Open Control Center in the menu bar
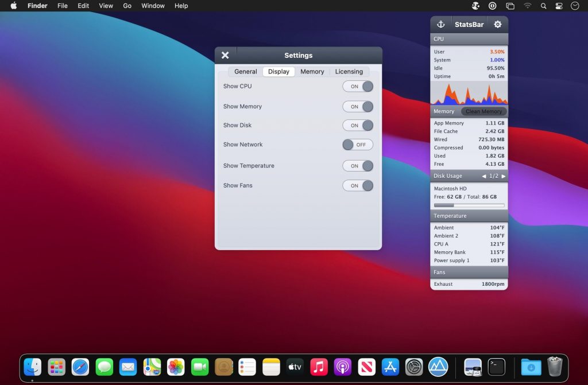The width and height of the screenshot is (588, 385). coord(559,6)
